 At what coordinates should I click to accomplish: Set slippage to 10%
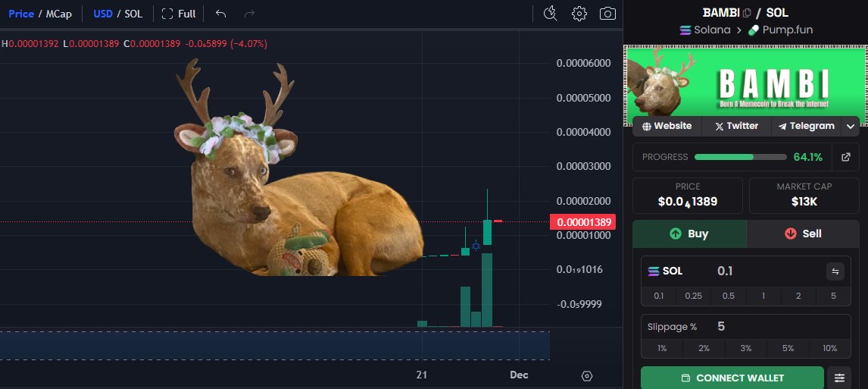[830, 349]
